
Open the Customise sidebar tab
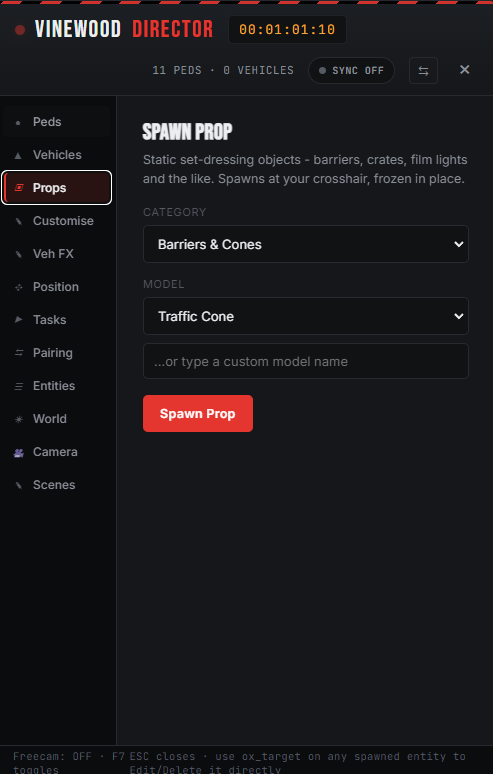(x=56, y=221)
